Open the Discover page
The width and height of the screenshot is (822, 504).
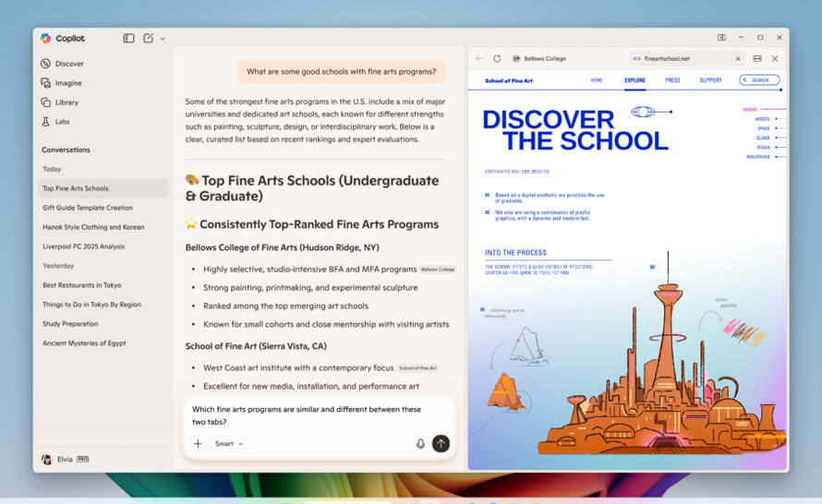[68, 64]
